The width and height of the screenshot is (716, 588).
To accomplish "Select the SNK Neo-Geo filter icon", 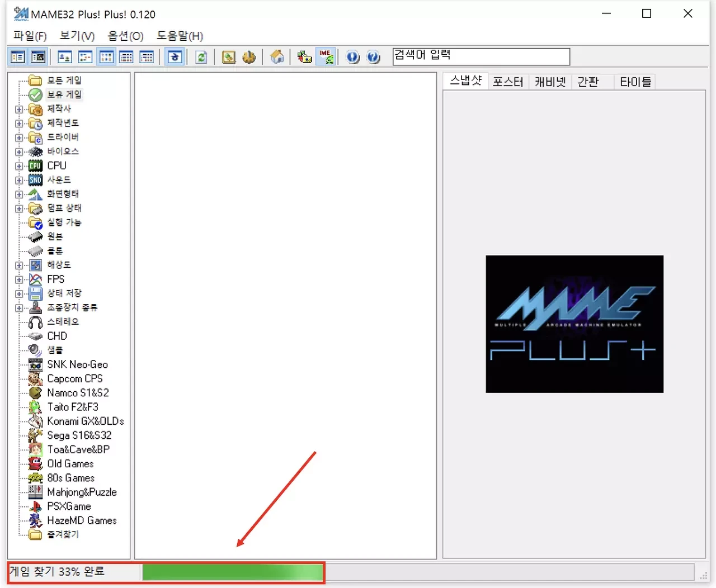I will point(35,364).
